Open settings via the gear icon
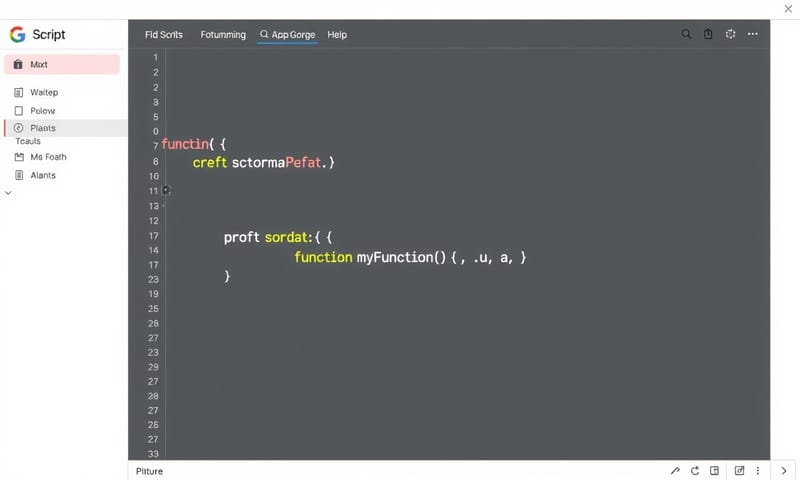The width and height of the screenshot is (800, 480). pos(731,34)
